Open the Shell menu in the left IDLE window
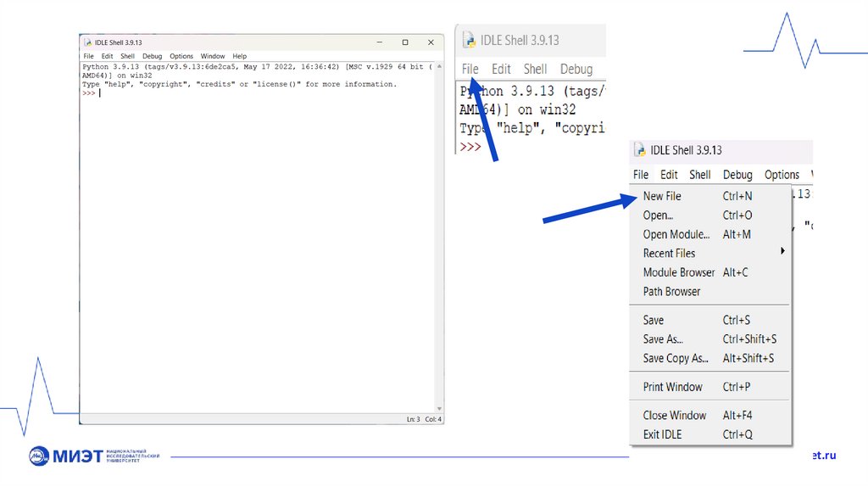 tap(127, 56)
